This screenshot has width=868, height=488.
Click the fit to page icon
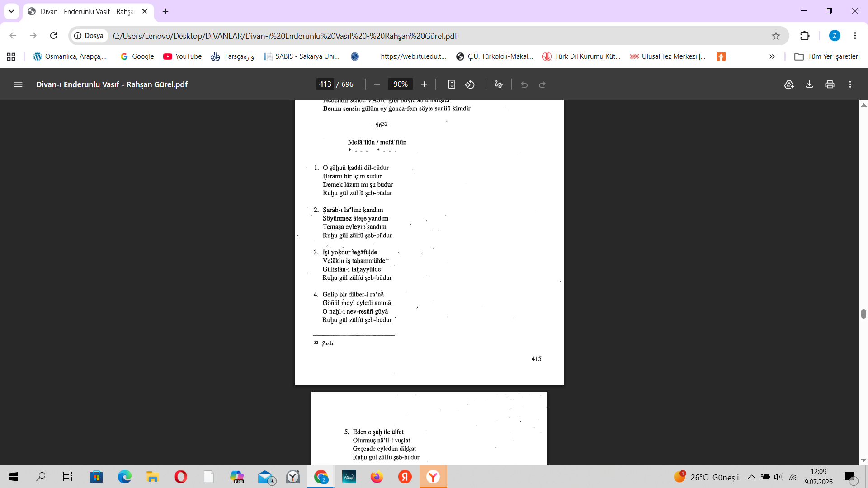pos(452,84)
